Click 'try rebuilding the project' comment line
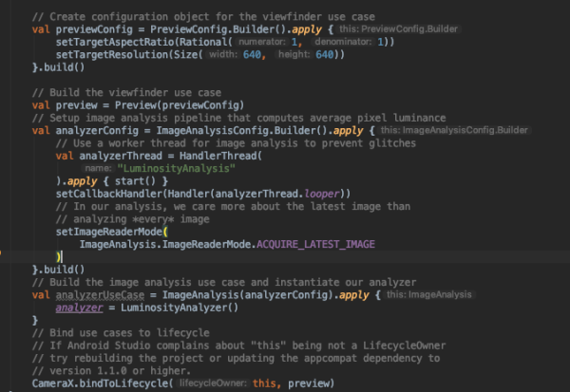Viewport: 570px width, 392px height. (236, 359)
